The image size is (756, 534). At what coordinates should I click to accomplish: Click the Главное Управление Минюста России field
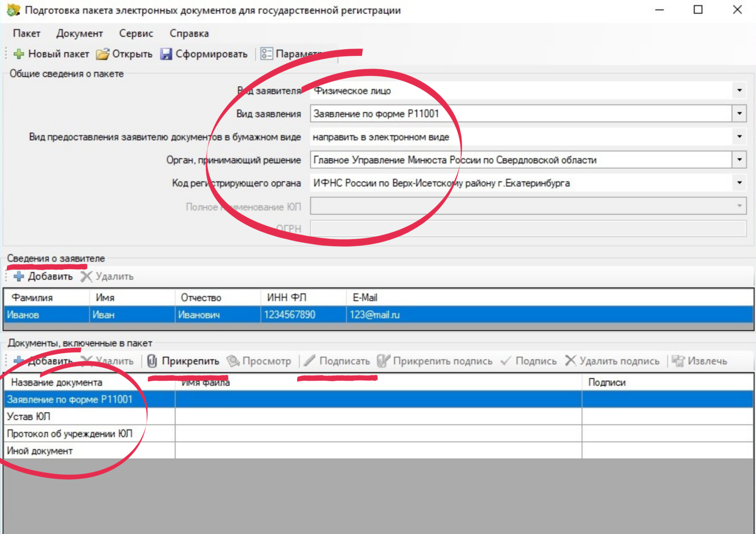pos(528,160)
